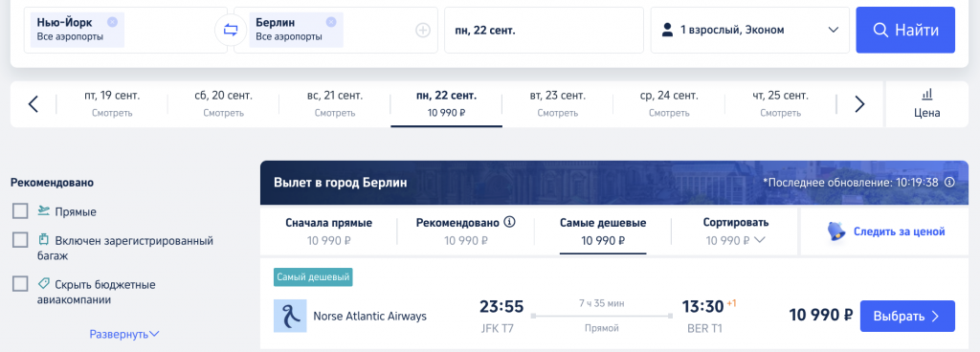Expand the Сортировать sorting dropdown

[736, 231]
